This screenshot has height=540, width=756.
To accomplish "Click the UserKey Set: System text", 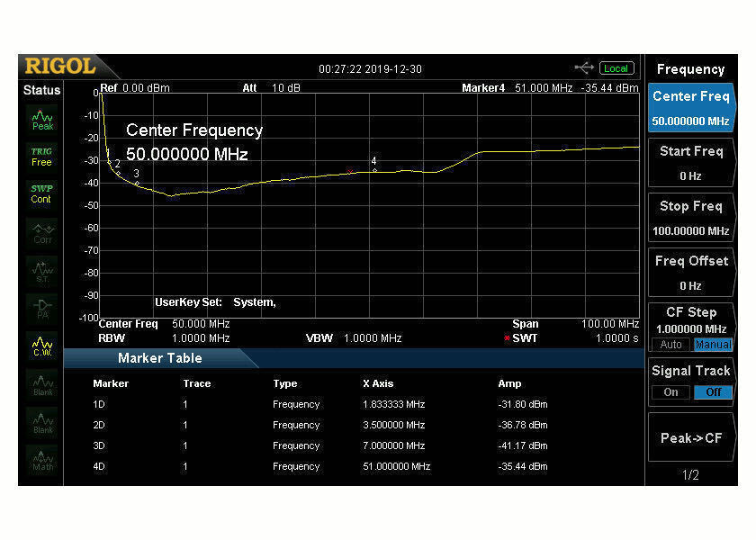I will [x=215, y=302].
